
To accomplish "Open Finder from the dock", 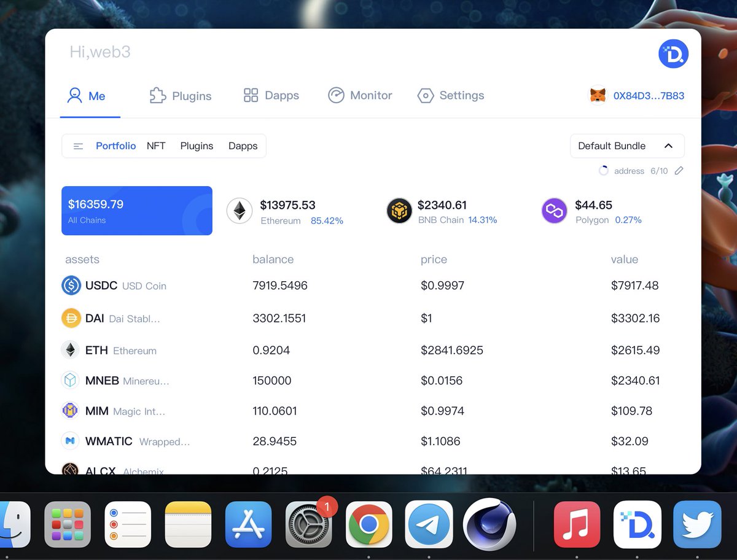I will pos(14,524).
